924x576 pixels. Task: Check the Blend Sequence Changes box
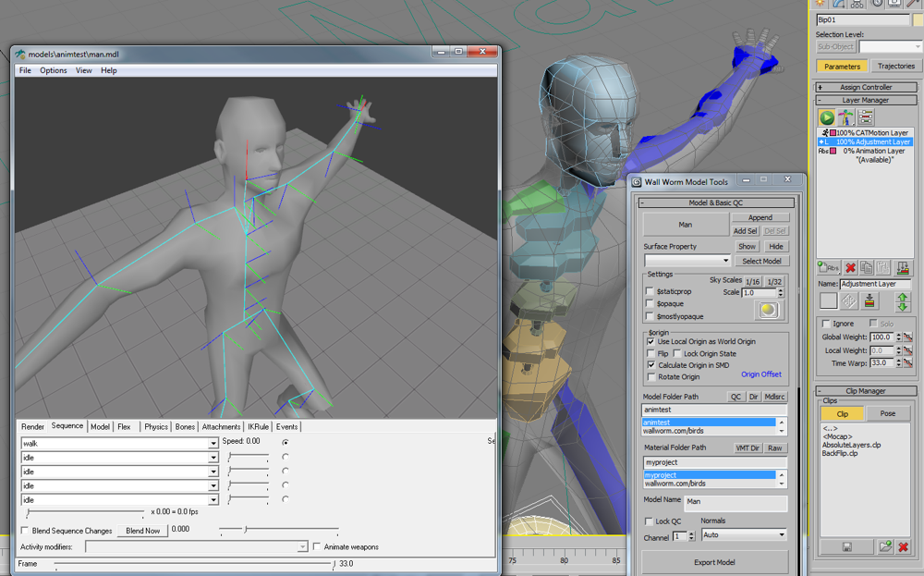25,531
